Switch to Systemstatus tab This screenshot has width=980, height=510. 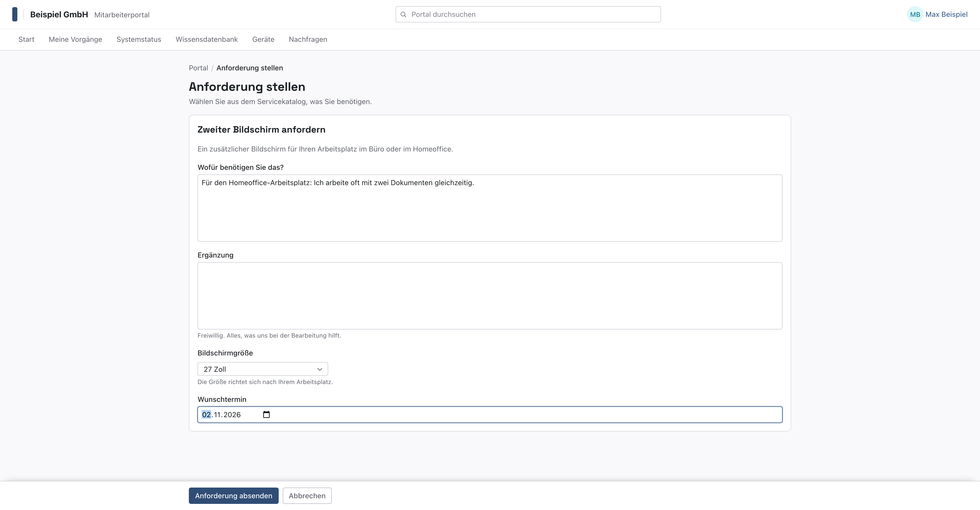click(x=139, y=40)
